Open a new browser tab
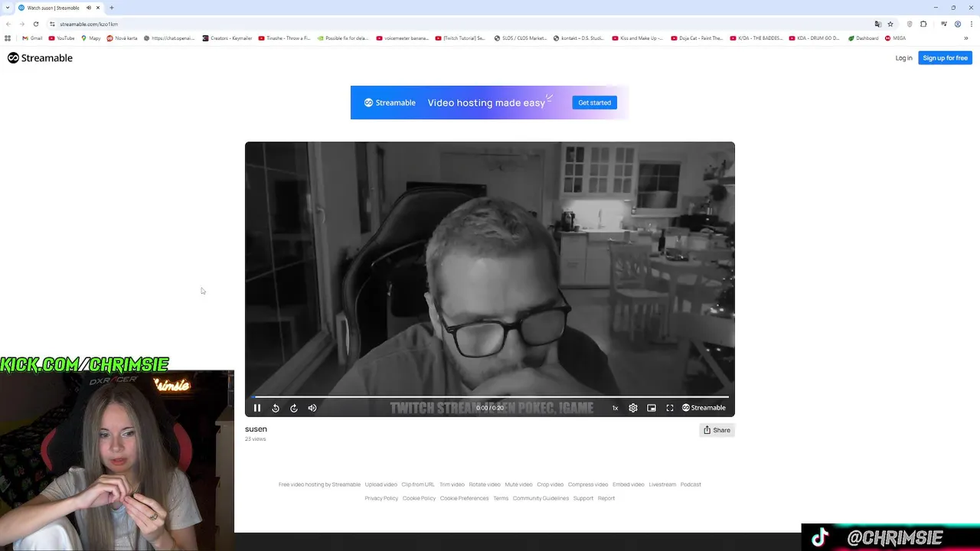 click(112, 8)
